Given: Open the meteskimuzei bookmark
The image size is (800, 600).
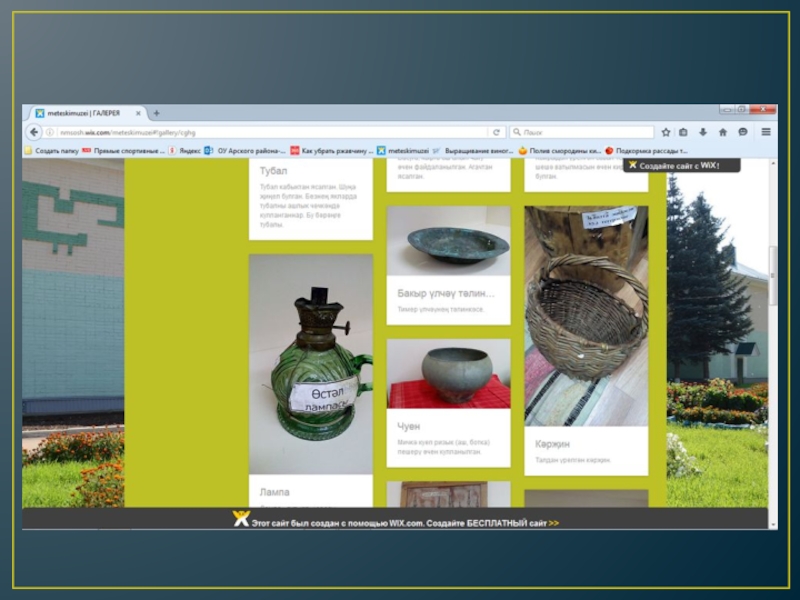Looking at the screenshot, I should pos(403,151).
